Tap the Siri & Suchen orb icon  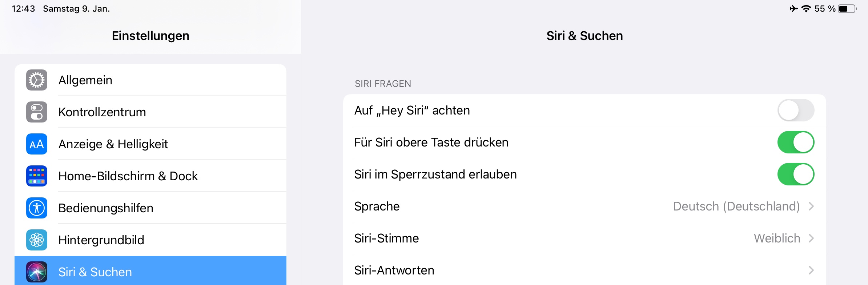tap(37, 272)
